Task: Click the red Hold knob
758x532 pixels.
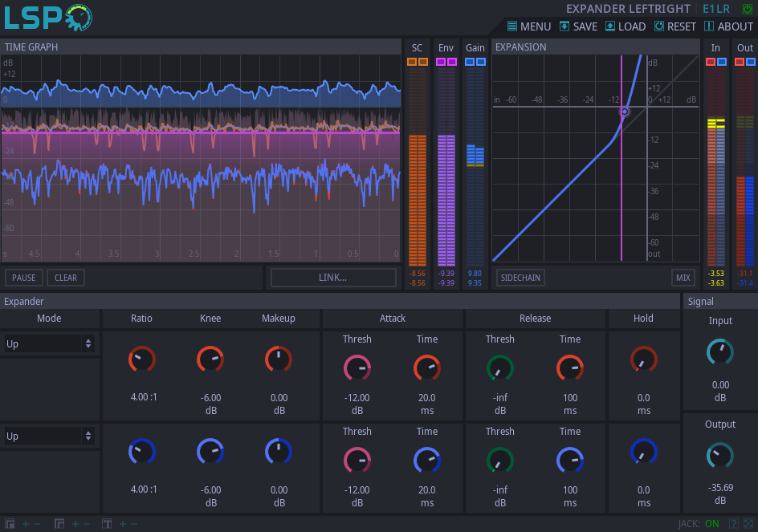Action: tap(643, 359)
